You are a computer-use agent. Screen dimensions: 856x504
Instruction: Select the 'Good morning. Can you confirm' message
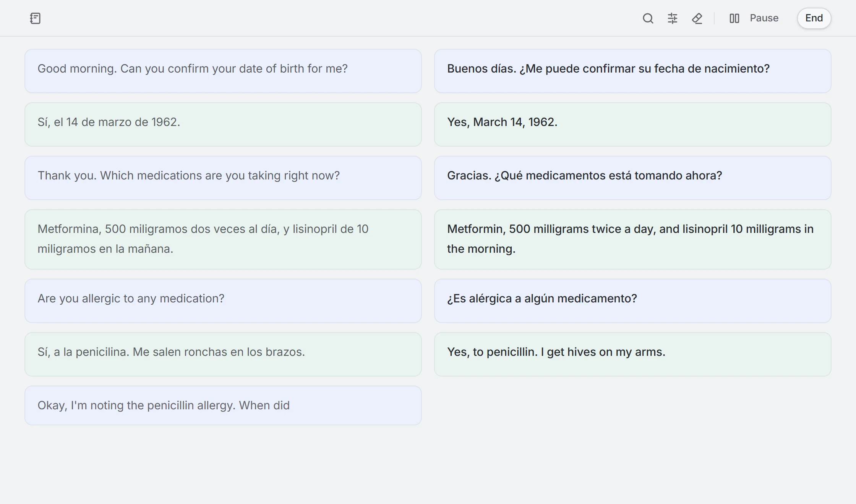click(x=223, y=71)
